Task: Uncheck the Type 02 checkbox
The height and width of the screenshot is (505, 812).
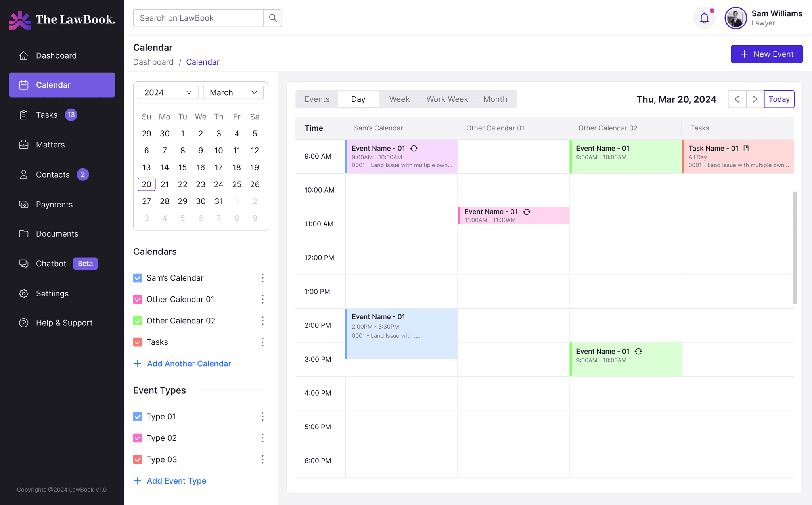Action: (138, 438)
